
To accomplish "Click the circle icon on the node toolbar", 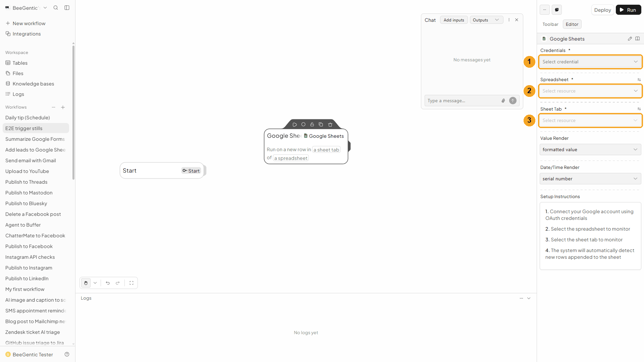I will point(303,124).
